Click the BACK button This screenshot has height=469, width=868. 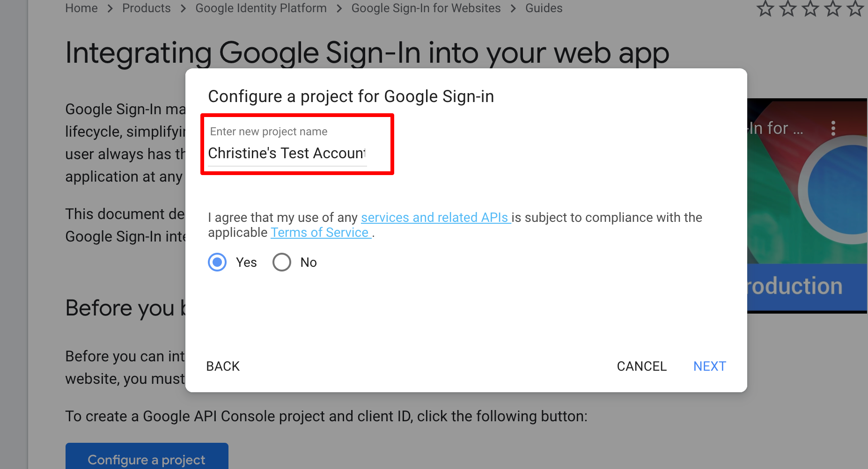pos(223,366)
